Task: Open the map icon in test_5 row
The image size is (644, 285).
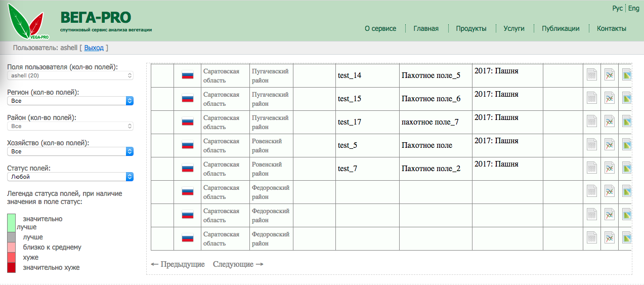Action: (627, 145)
